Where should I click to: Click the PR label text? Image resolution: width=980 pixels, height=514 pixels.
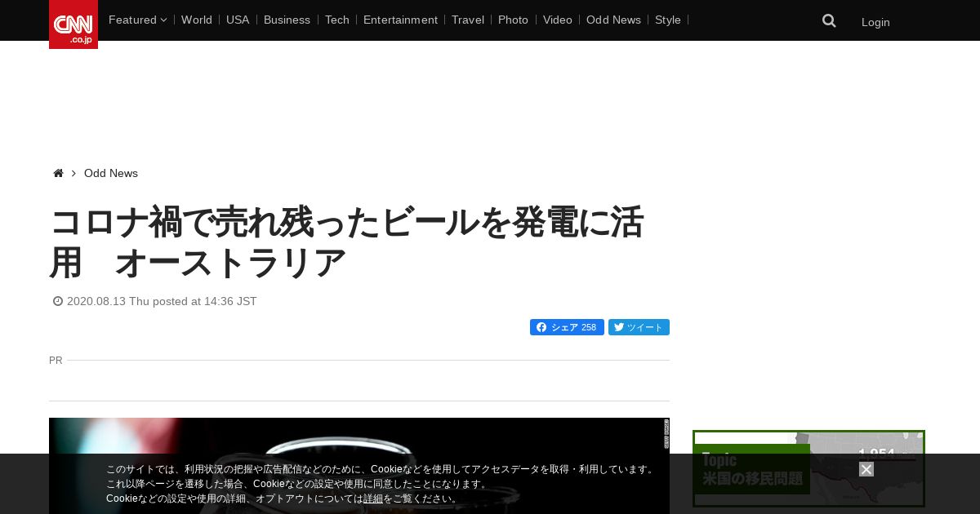[56, 360]
